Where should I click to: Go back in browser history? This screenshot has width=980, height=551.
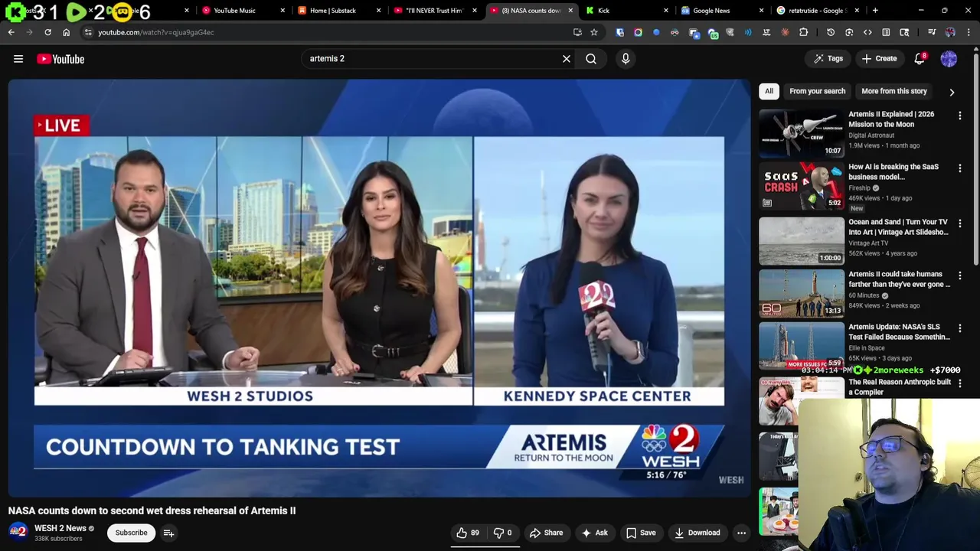coord(11,32)
